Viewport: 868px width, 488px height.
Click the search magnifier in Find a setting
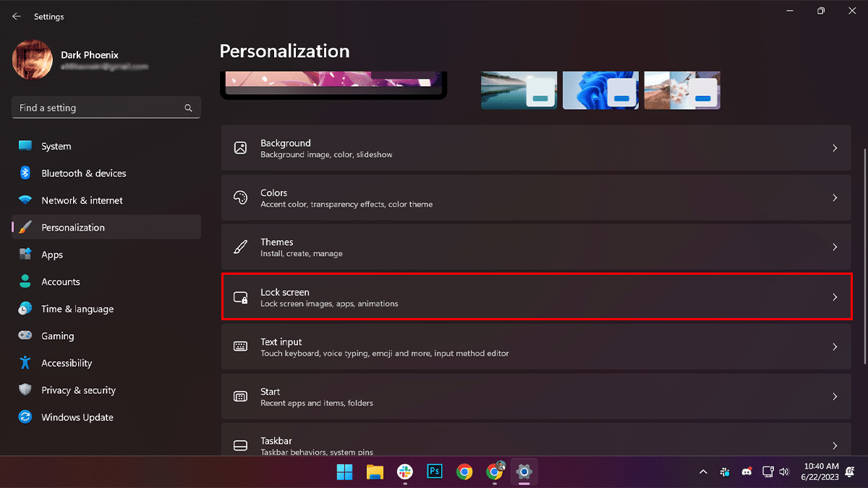[x=188, y=108]
